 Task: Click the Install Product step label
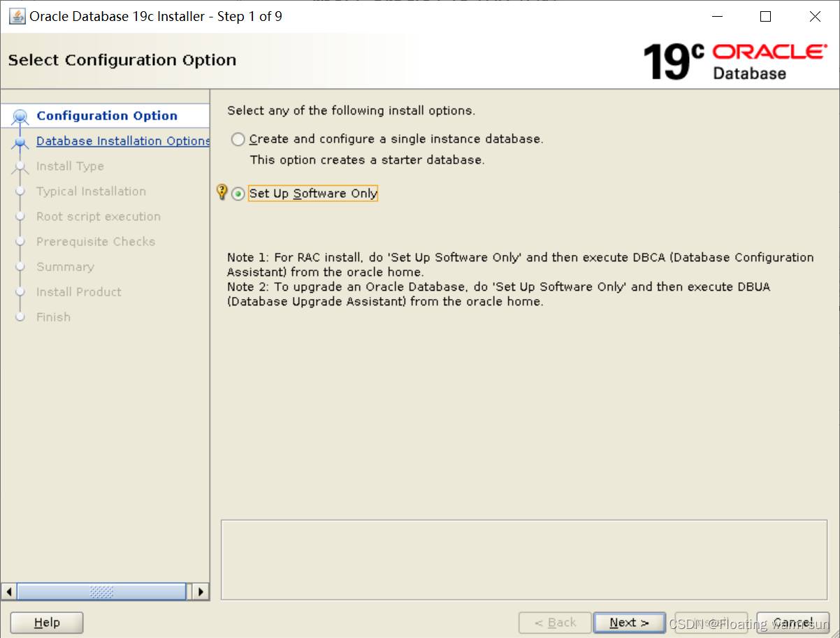(x=78, y=291)
